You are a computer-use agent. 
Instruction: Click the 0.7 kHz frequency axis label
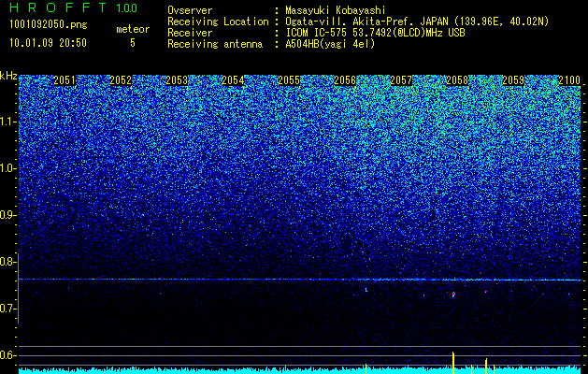8,309
